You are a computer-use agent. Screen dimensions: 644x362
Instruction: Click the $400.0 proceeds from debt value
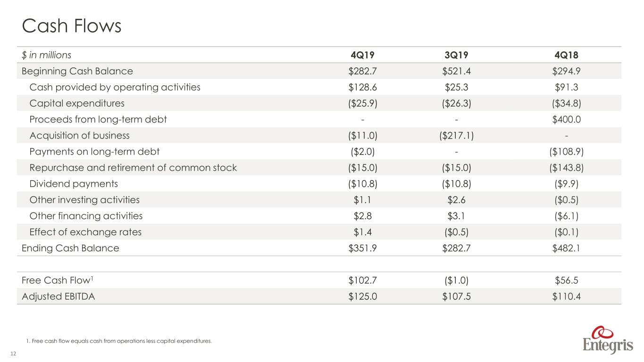click(566, 119)
